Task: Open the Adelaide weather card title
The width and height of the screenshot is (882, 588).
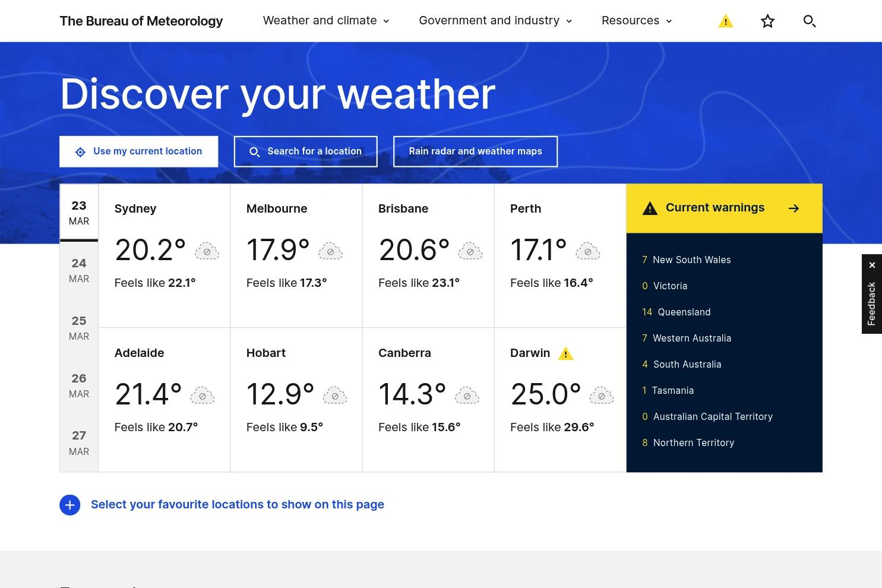Action: tap(140, 353)
